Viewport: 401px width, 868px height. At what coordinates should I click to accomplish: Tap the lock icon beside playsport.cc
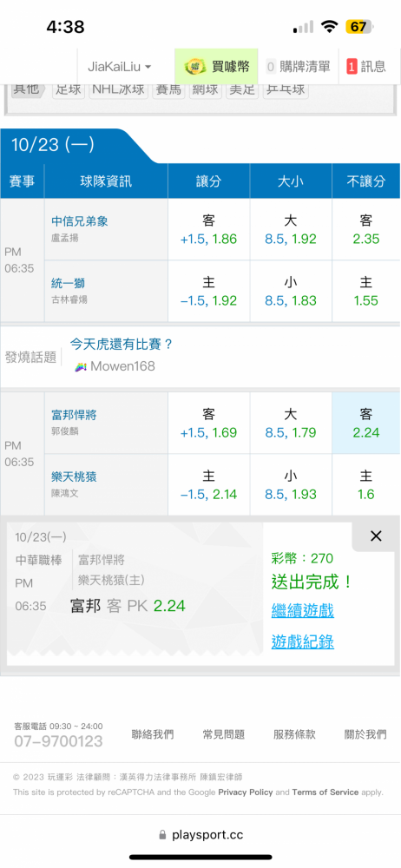tap(162, 835)
